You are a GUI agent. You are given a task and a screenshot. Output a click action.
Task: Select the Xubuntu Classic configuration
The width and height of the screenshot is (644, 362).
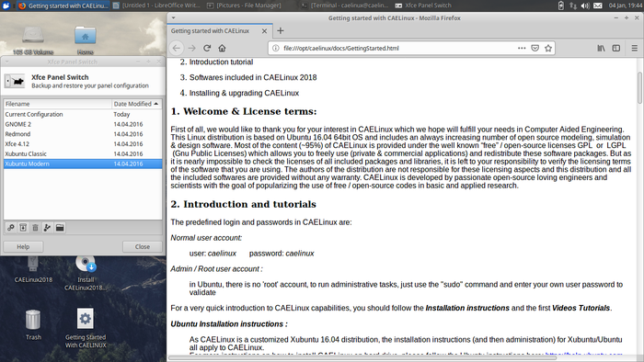pyautogui.click(x=83, y=153)
